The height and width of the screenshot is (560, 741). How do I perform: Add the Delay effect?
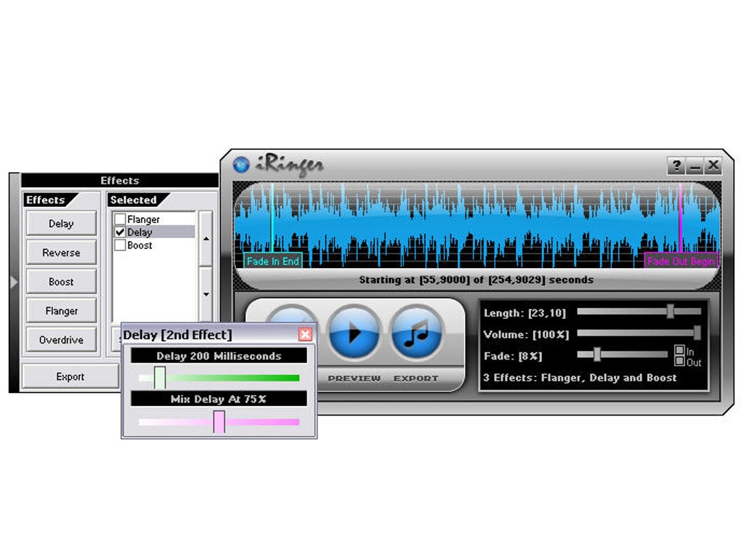(62, 224)
